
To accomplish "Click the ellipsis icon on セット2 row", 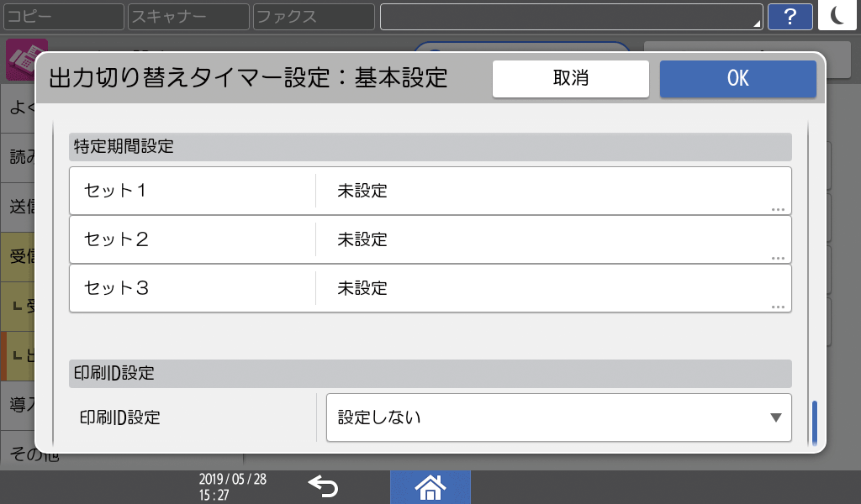I will pos(778,258).
